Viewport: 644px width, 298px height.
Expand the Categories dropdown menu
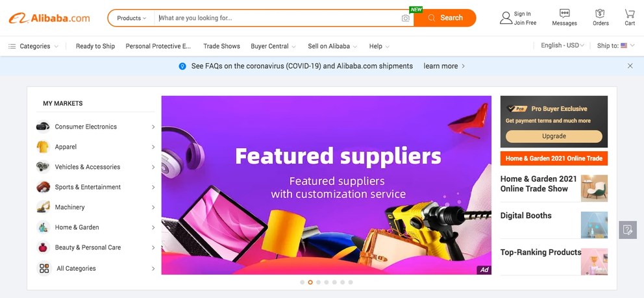pos(33,46)
